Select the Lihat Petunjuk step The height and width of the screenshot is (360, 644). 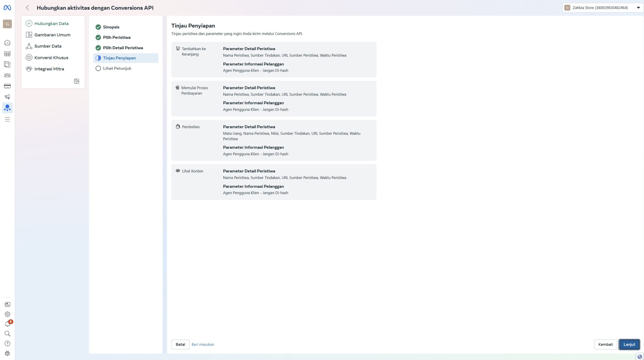(x=117, y=68)
